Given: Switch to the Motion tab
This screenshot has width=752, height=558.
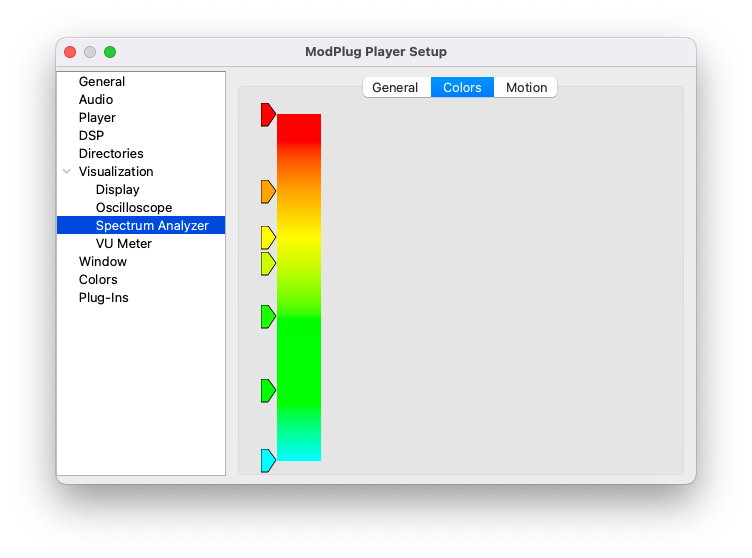Looking at the screenshot, I should coord(526,88).
